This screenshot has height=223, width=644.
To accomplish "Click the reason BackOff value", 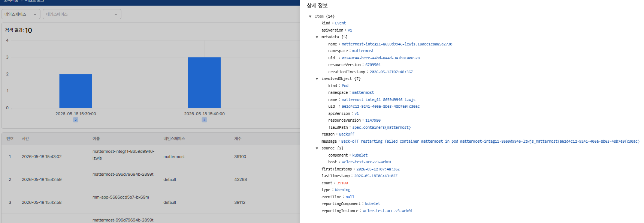I will (347, 134).
